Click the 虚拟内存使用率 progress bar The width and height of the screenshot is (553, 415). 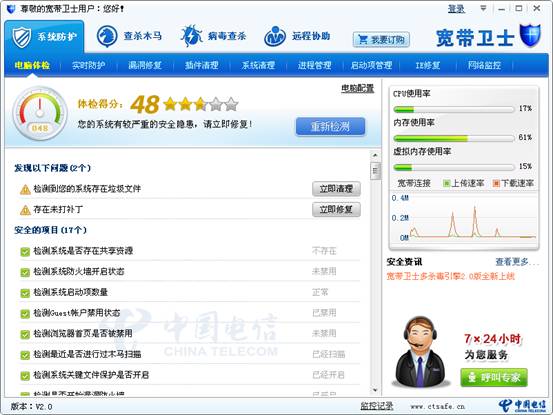pos(454,167)
